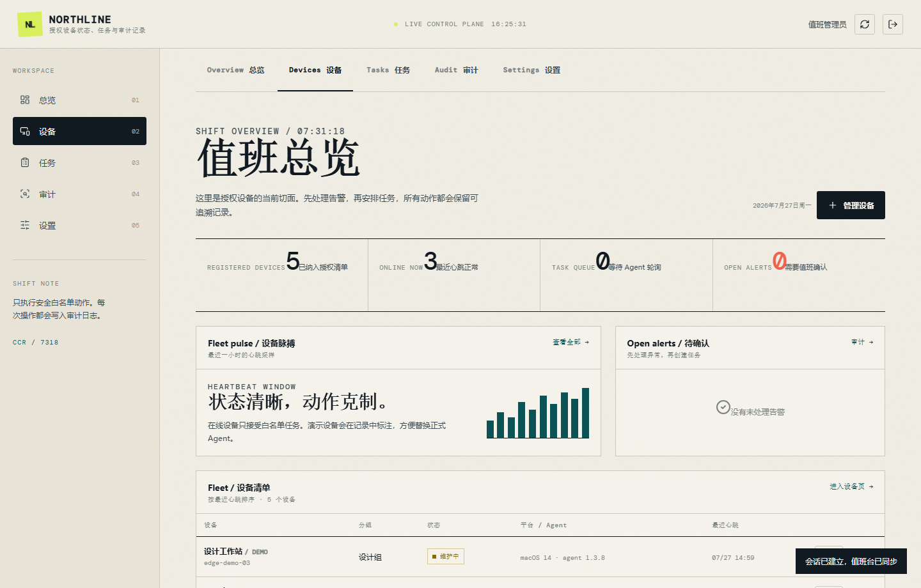The height and width of the screenshot is (588, 921).
Task: Switch to the Overview 总览 tab
Action: (235, 70)
